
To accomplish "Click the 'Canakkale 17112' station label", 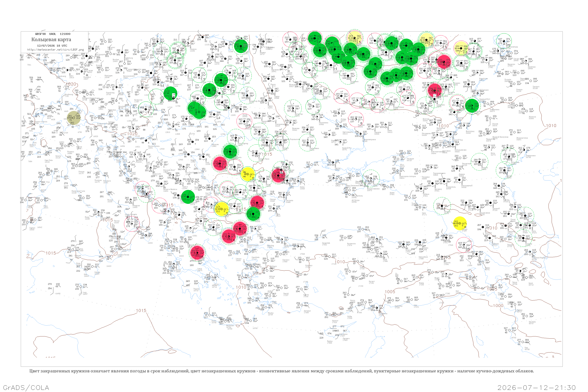I will pyautogui.click(x=255, y=258).
